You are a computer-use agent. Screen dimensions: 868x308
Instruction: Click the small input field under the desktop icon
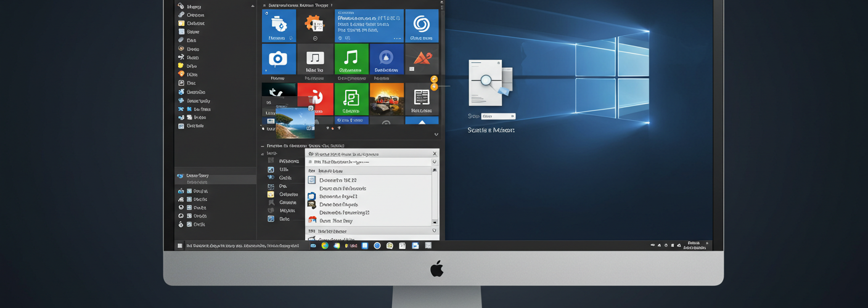(x=497, y=116)
